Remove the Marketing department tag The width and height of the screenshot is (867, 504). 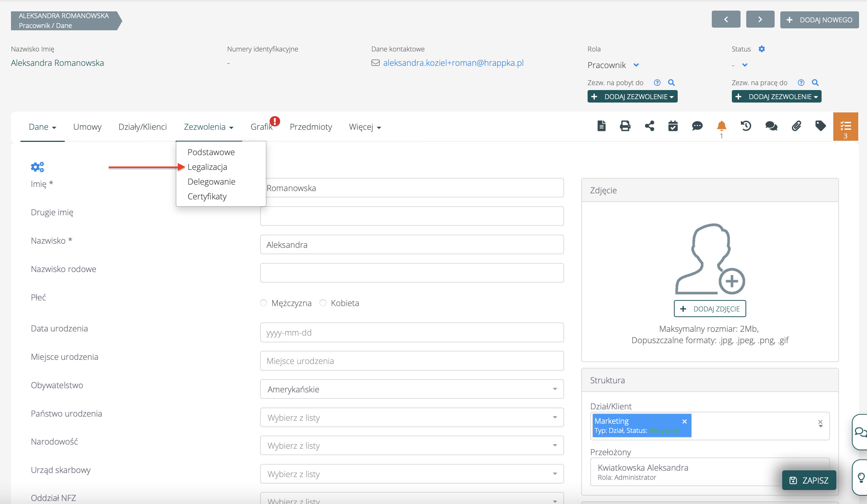(x=685, y=422)
